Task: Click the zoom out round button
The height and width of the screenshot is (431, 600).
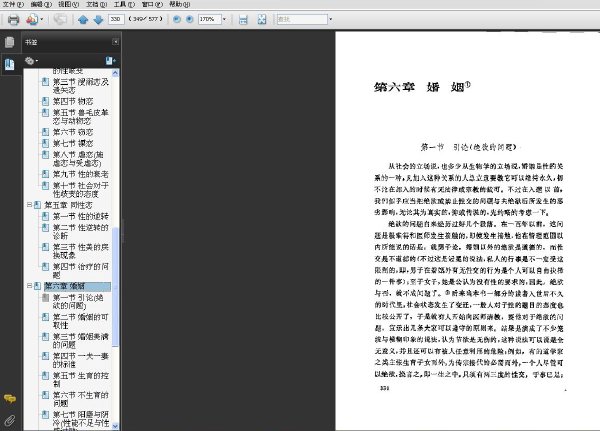Action: [x=177, y=19]
